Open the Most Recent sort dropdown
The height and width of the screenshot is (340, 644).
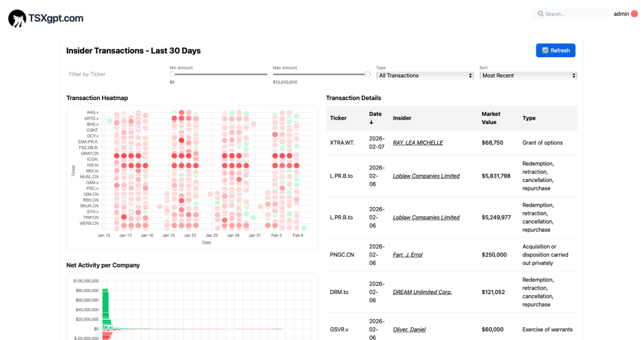[528, 76]
